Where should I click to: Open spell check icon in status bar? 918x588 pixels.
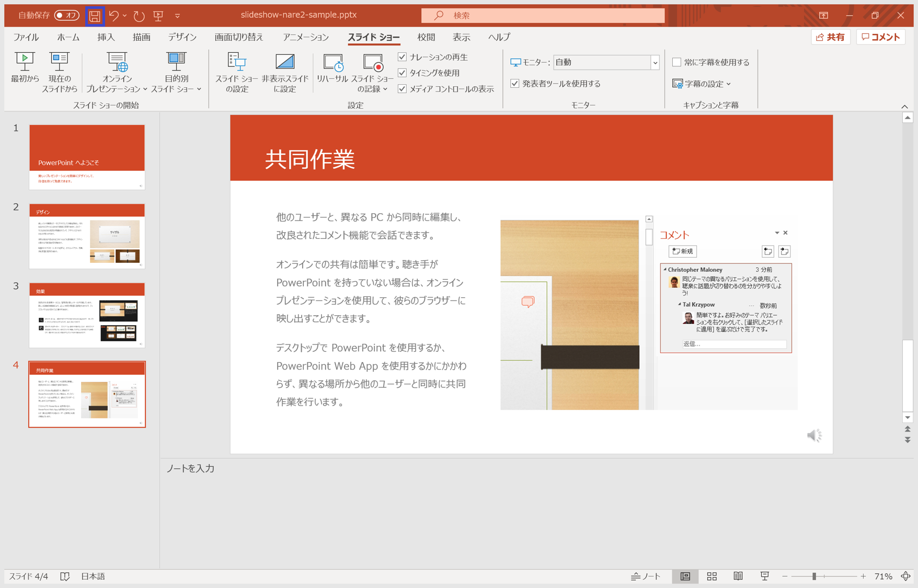(65, 576)
